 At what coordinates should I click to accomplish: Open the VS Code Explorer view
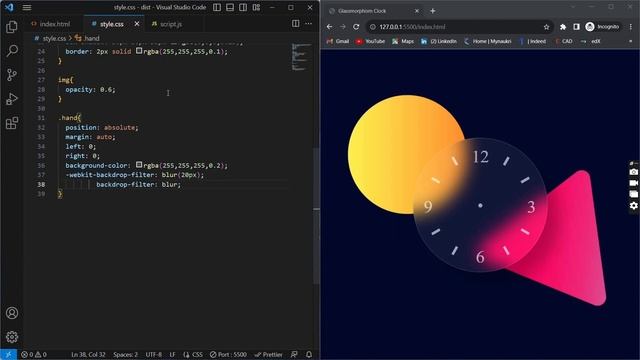coord(12,27)
